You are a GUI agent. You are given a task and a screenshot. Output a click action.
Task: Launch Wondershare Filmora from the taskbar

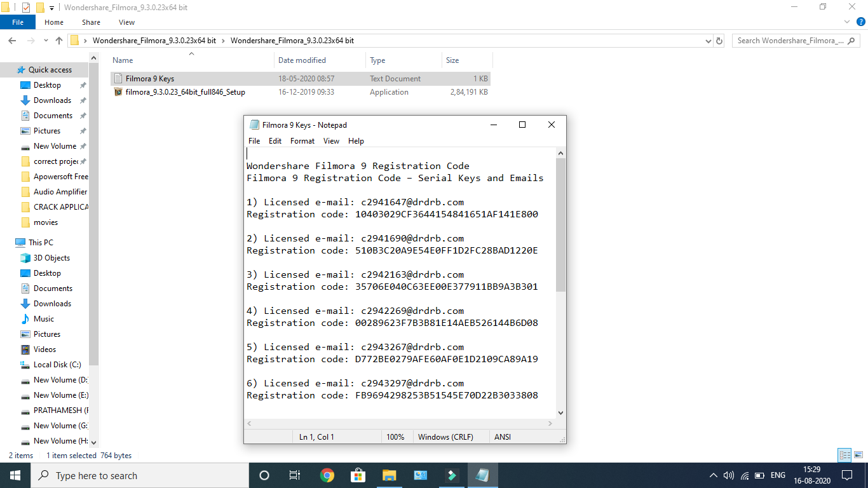(x=451, y=475)
